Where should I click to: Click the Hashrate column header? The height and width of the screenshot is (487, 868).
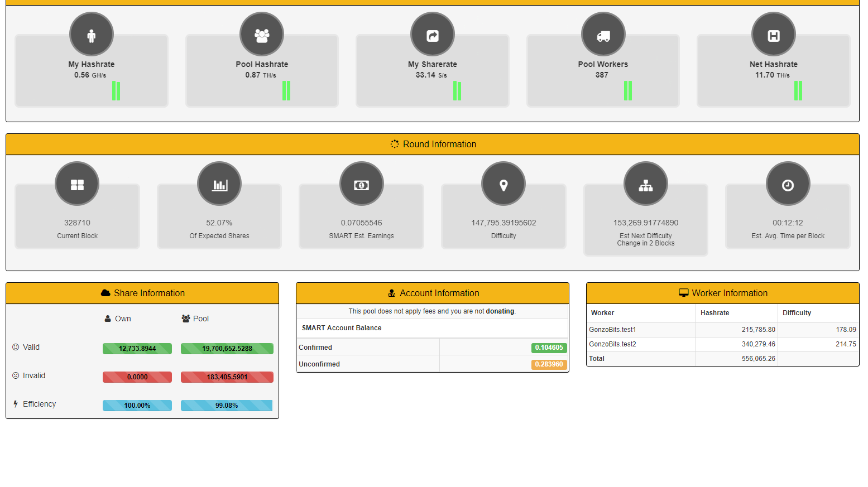(714, 313)
